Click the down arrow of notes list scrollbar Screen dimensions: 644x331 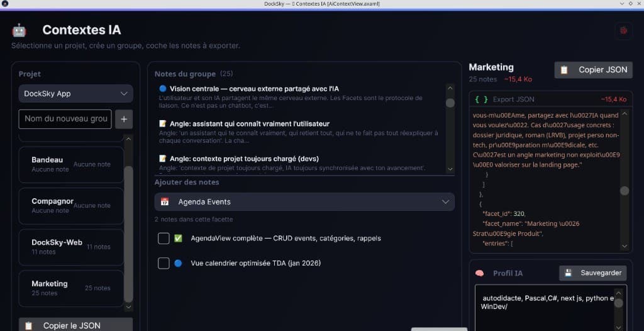coord(450,169)
